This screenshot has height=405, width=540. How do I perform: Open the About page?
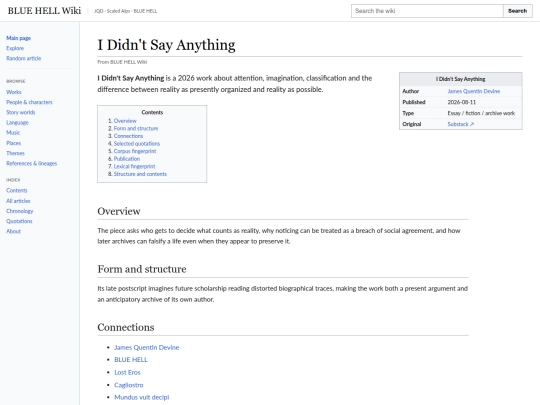13,231
